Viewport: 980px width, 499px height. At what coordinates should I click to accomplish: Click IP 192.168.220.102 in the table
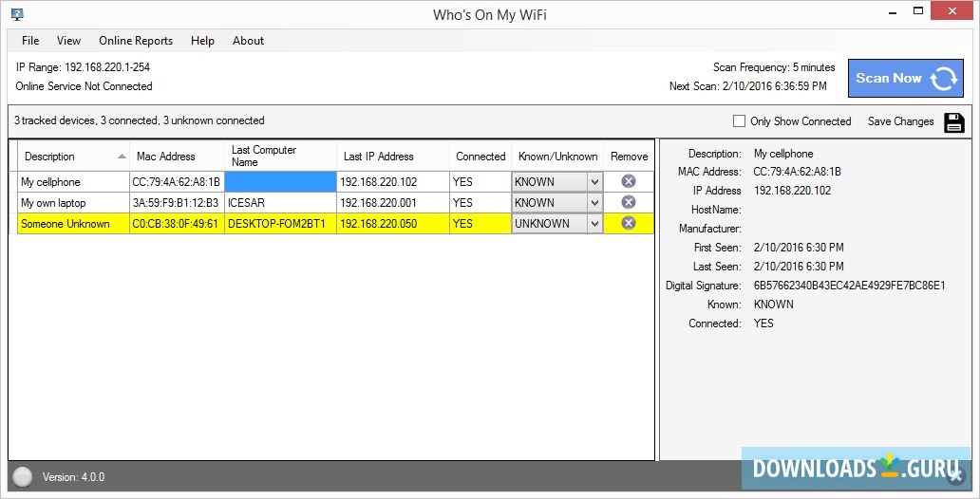(x=393, y=182)
